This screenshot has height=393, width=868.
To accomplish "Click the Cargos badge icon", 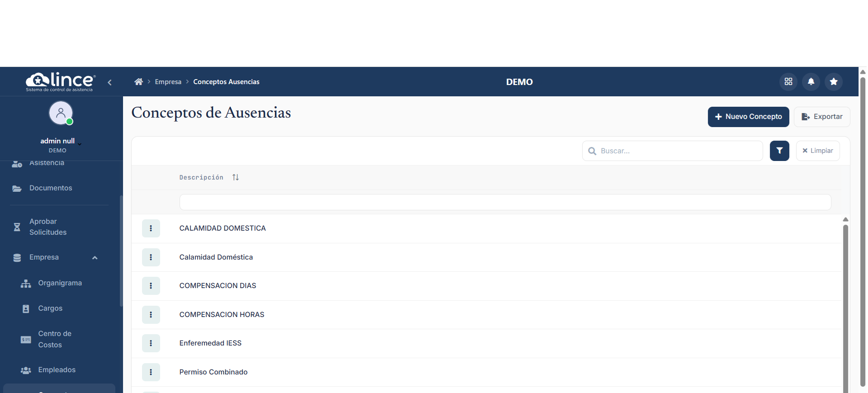I will point(26,309).
